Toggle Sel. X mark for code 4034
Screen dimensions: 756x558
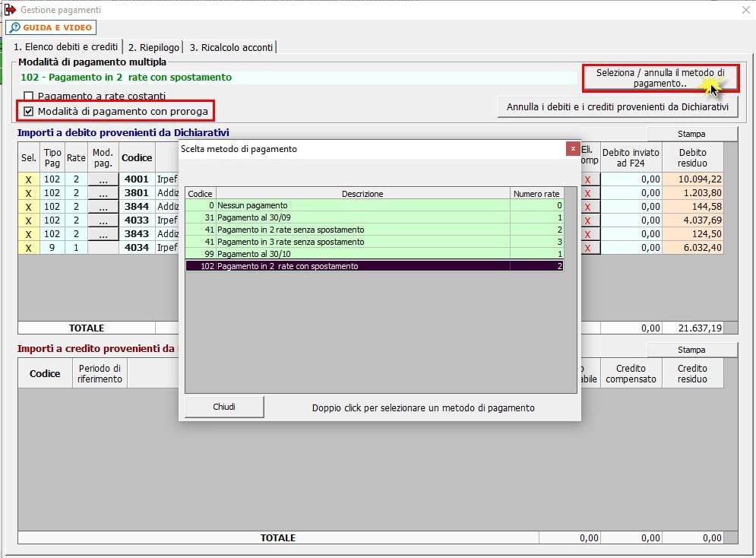click(28, 248)
